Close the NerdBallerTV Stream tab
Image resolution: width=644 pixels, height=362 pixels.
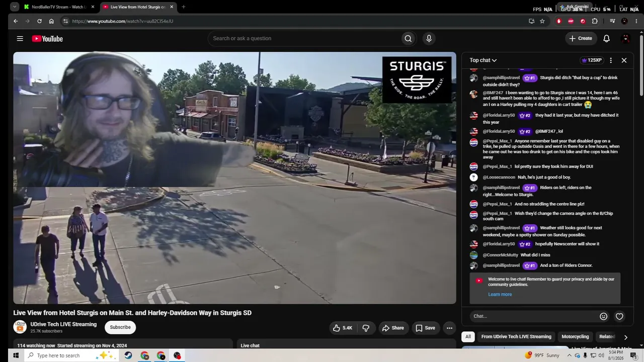point(93,7)
